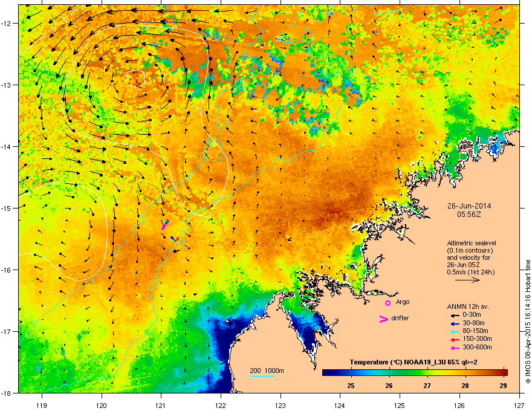The height and width of the screenshot is (411, 532).
Task: Click the '0.5m/s (1kt 24h)' text
Action: (470, 272)
